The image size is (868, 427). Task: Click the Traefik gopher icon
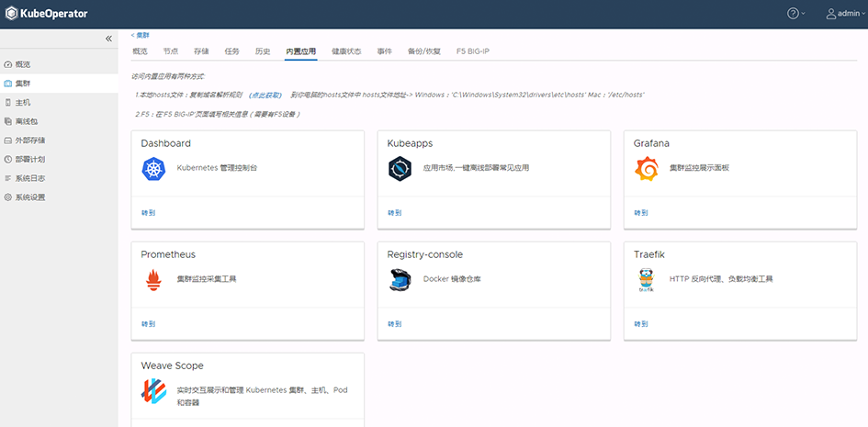(646, 280)
